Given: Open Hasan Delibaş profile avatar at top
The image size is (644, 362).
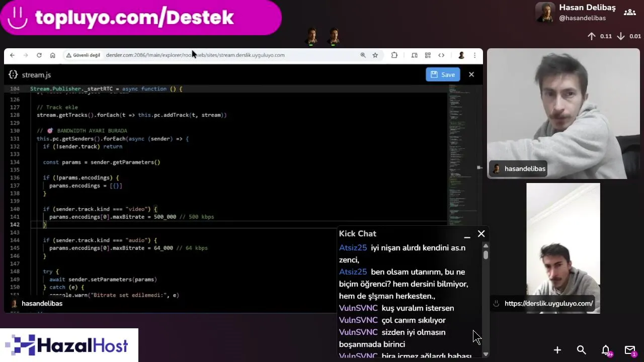Looking at the screenshot, I should click(545, 13).
